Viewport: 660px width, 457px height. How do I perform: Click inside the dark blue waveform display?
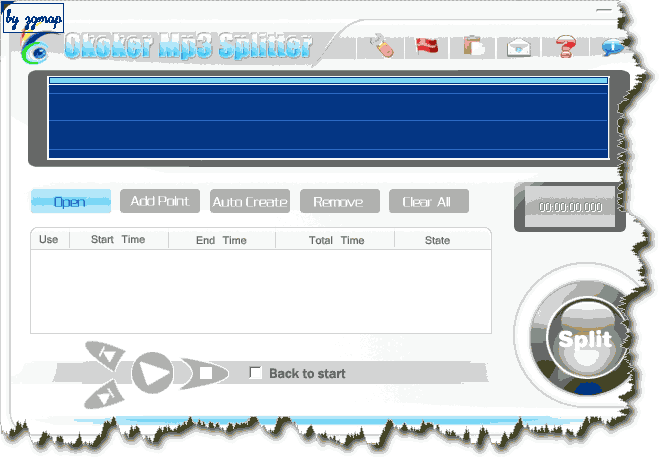click(329, 121)
